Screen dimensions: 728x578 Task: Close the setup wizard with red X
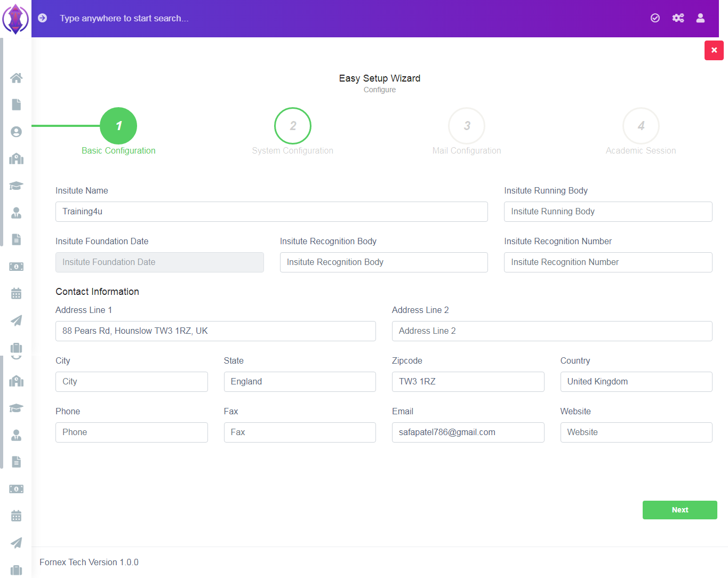click(714, 50)
